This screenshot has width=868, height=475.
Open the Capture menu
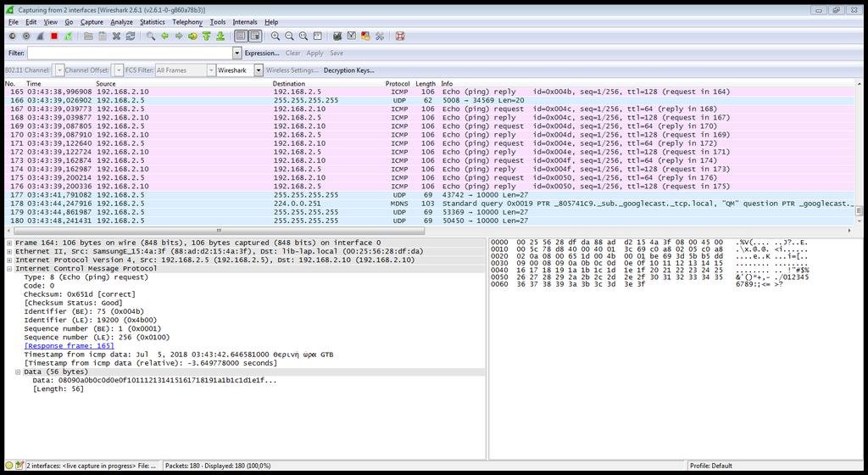pos(92,22)
